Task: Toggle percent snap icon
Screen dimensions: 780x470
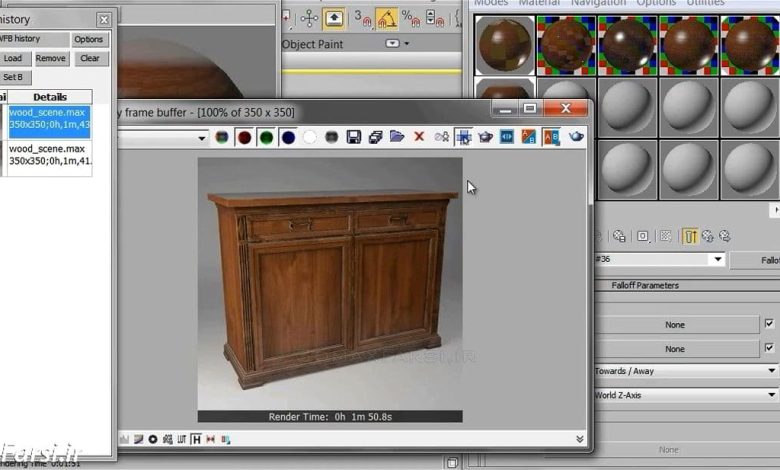Action: pos(410,18)
